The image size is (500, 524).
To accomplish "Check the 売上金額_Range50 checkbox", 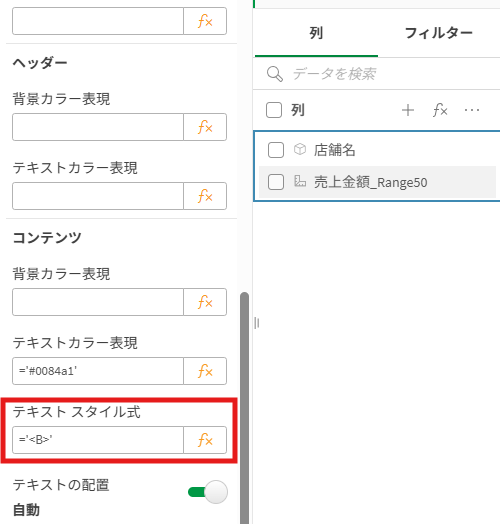I will (276, 182).
